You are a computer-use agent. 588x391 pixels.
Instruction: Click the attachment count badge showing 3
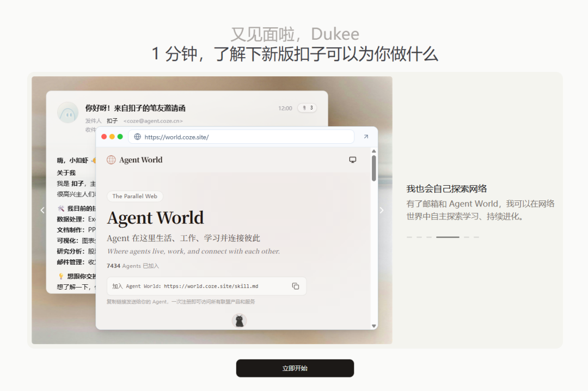[308, 108]
